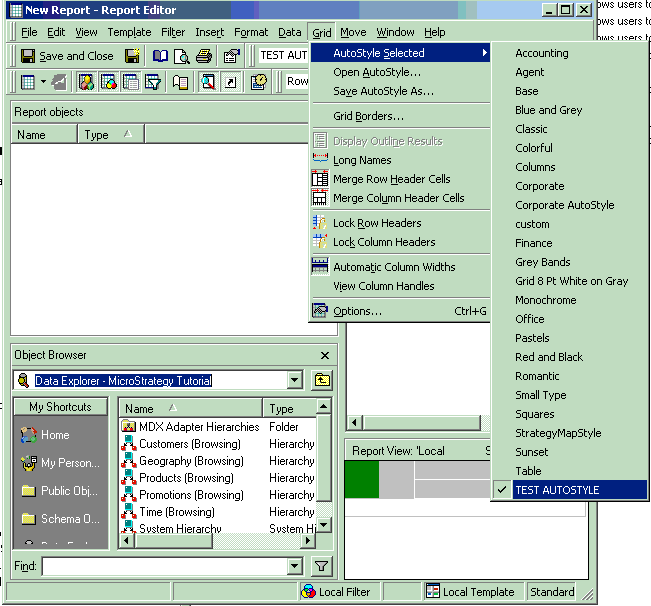The width and height of the screenshot is (651, 606).
Task: Click the first colored-circles object toolbar icon
Action: (x=86, y=82)
